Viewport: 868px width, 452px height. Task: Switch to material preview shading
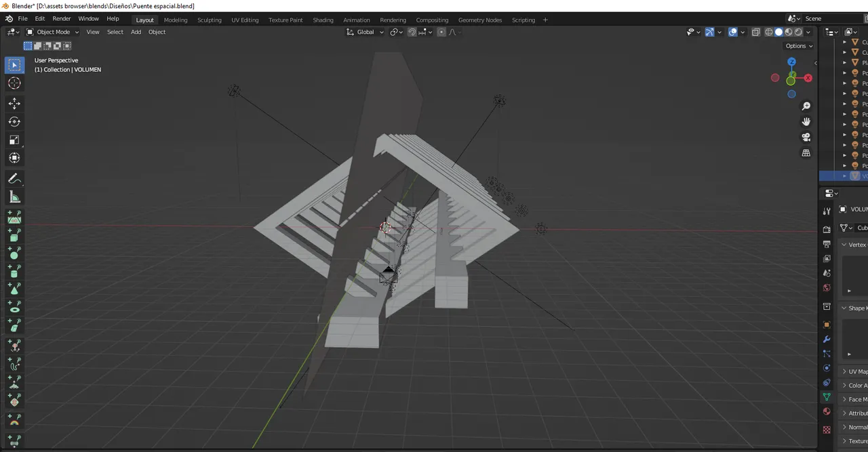(789, 32)
